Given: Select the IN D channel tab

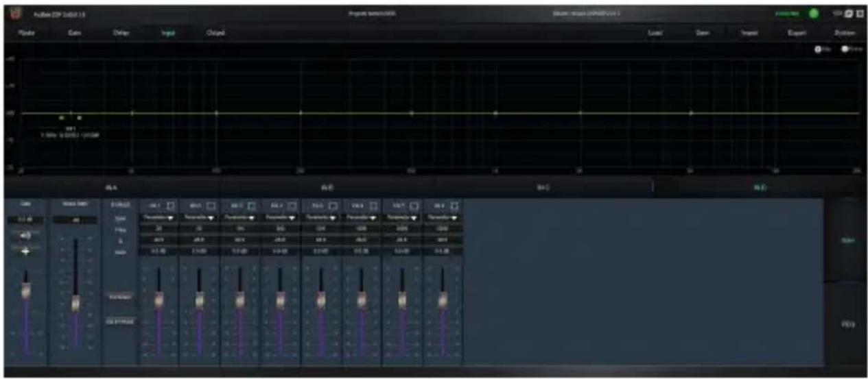Looking at the screenshot, I should (x=758, y=186).
